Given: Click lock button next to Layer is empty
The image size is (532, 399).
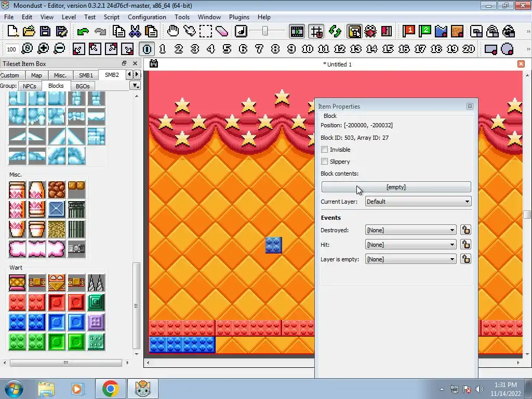Looking at the screenshot, I should point(465,259).
